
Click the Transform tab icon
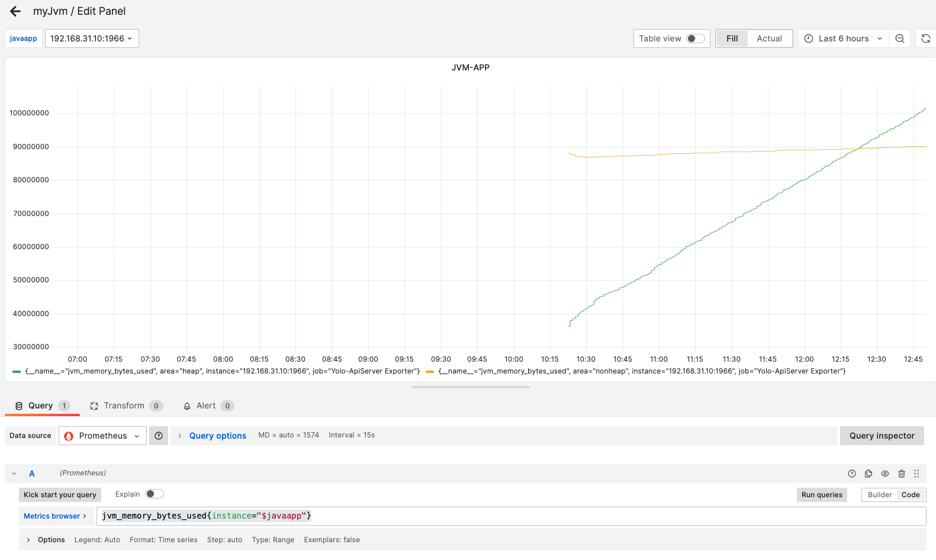(x=94, y=406)
